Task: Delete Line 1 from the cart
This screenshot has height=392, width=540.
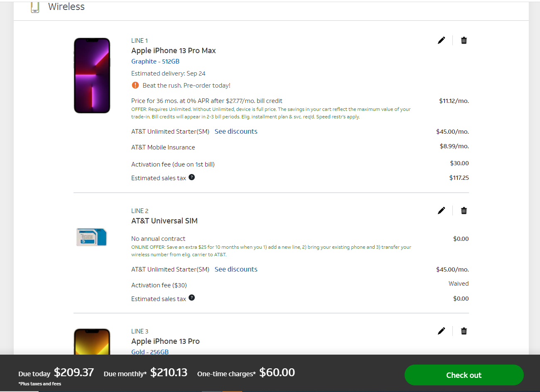Action: (464, 40)
